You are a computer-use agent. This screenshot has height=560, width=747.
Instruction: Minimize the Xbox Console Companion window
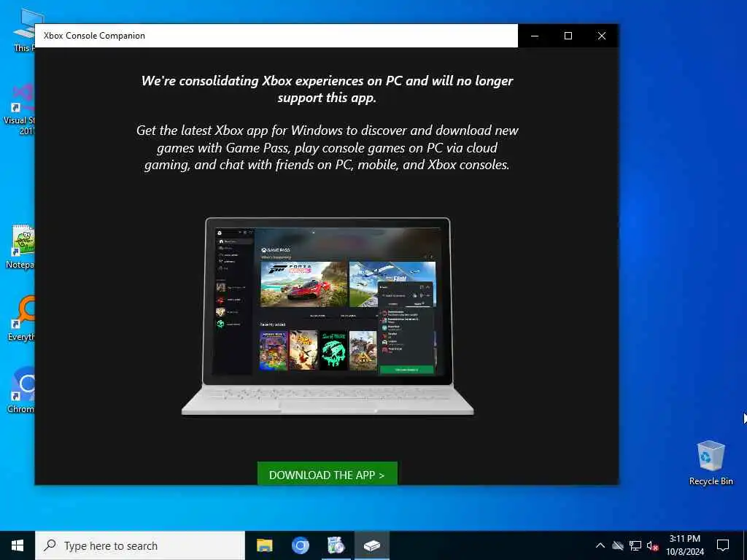point(535,36)
